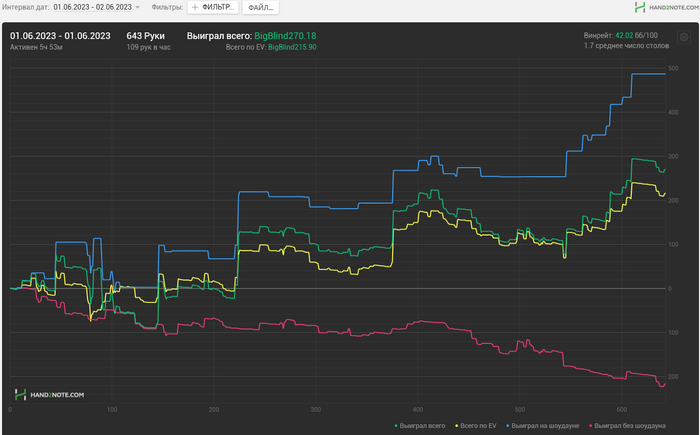Click the 109 рук в час text
Screen dimensions: 700x435
[149, 47]
